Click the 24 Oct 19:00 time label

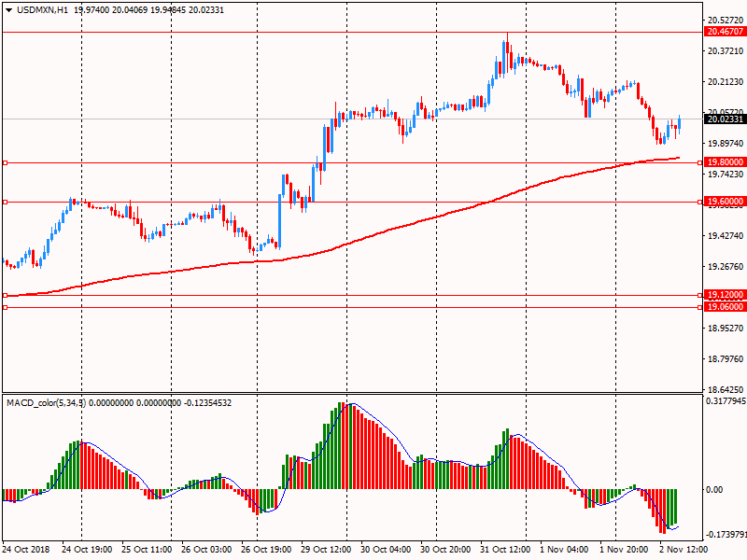(x=87, y=550)
